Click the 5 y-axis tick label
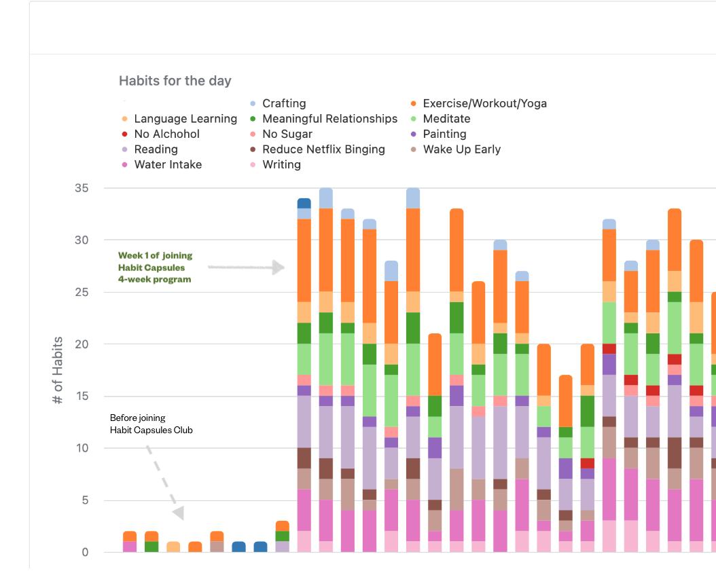716x588 pixels. click(x=86, y=500)
